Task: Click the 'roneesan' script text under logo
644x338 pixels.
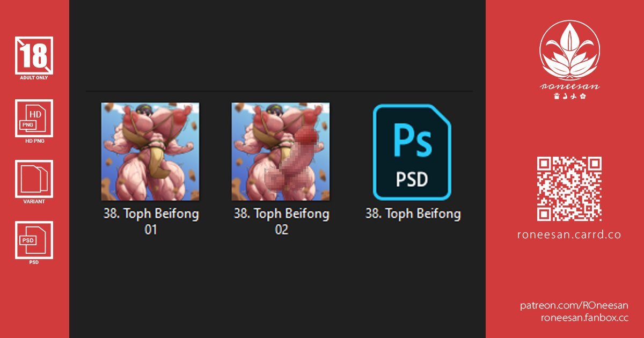Action: pyautogui.click(x=569, y=86)
